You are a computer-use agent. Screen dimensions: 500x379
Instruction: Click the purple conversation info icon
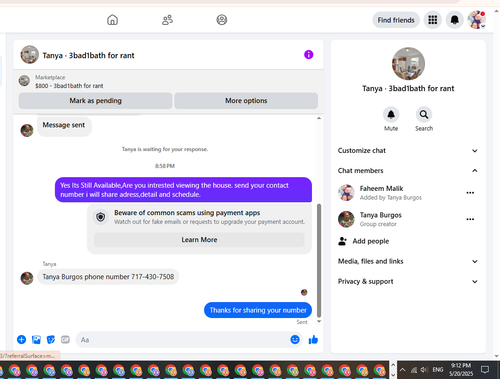tap(309, 55)
